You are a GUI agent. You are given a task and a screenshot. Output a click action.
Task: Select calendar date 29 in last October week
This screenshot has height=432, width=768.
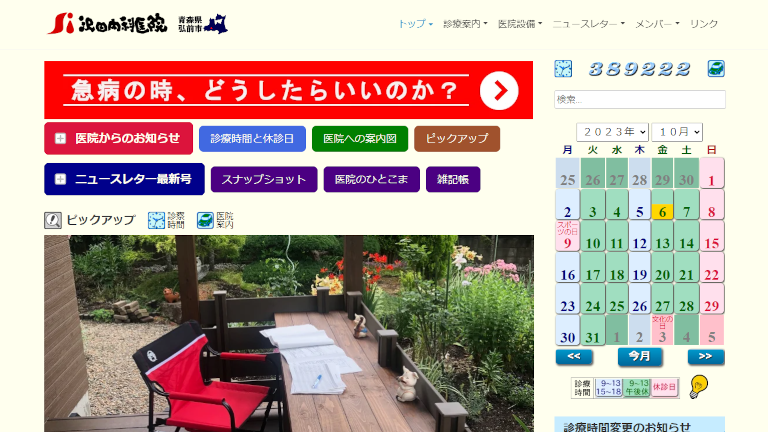[x=712, y=299]
